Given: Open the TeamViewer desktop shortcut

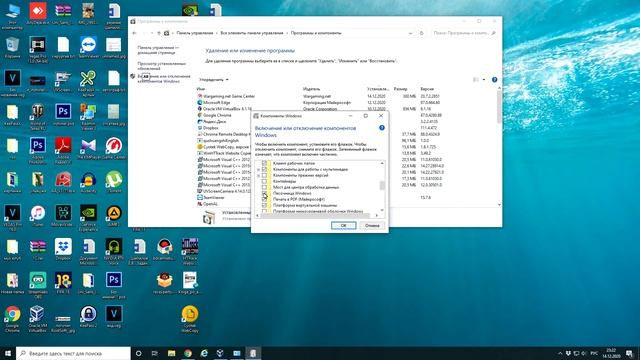Looking at the screenshot, I should click(88, 48).
